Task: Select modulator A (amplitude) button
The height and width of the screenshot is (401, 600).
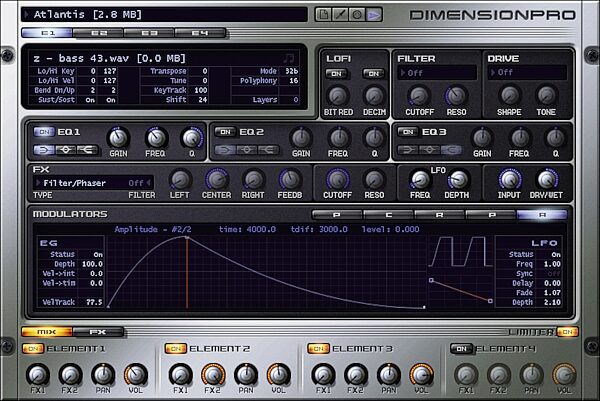Action: [542, 215]
